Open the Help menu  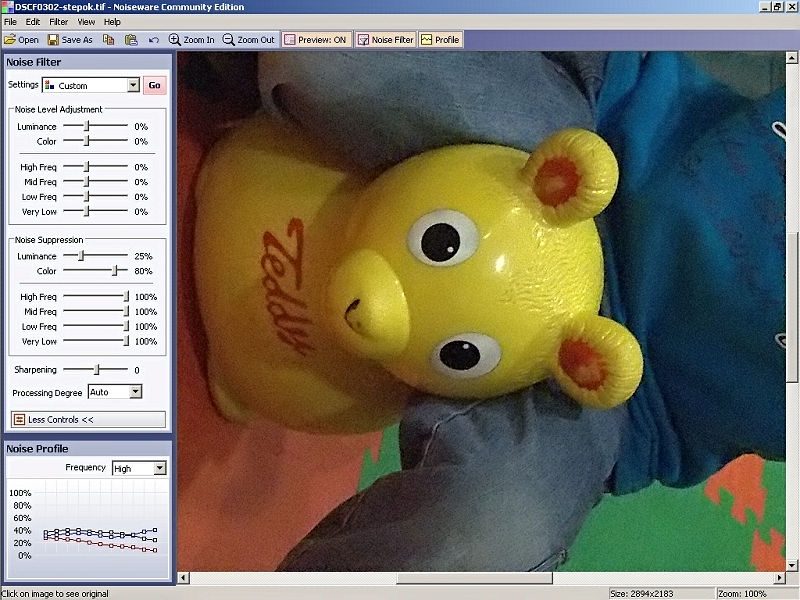(x=112, y=22)
